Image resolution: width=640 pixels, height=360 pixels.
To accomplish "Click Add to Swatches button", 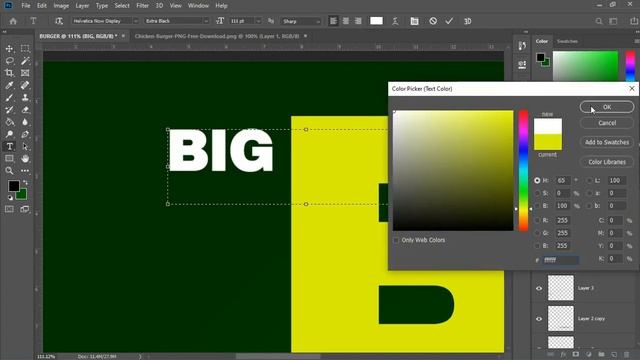I will coord(607,142).
